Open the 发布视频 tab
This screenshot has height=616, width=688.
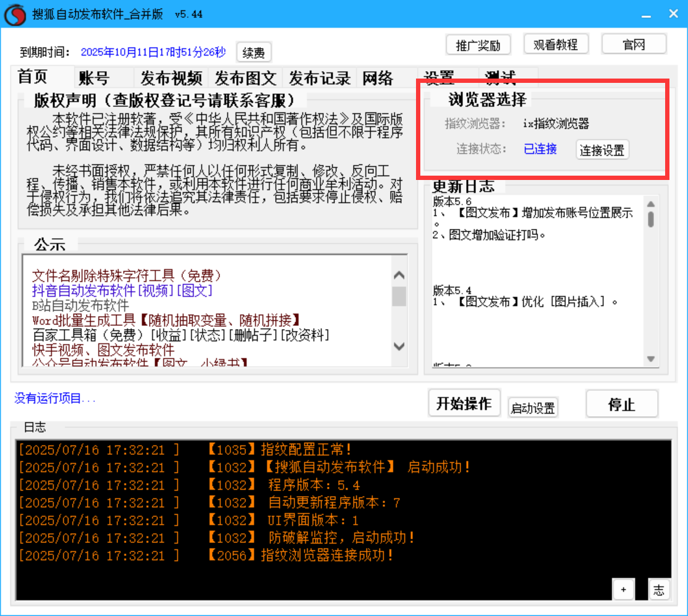171,78
